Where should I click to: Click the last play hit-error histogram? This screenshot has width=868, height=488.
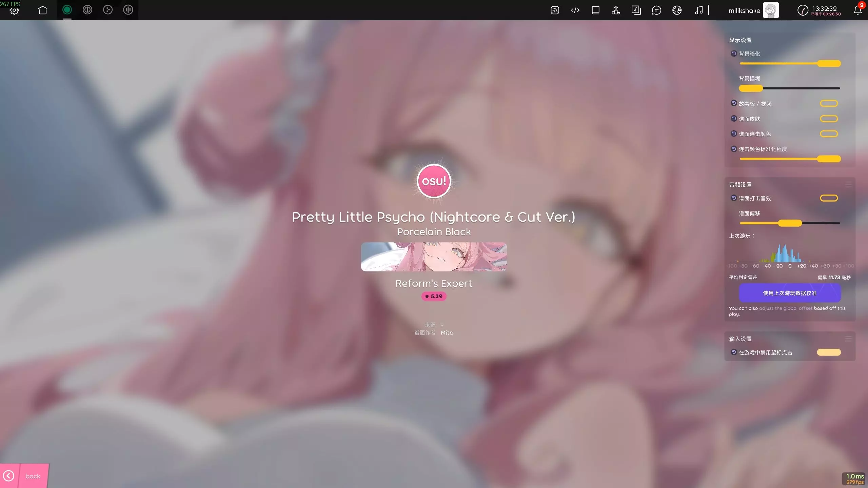tap(790, 256)
